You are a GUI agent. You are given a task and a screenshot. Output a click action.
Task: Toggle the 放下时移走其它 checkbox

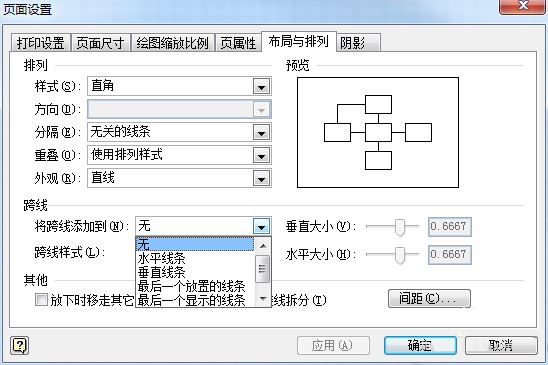pyautogui.click(x=41, y=300)
